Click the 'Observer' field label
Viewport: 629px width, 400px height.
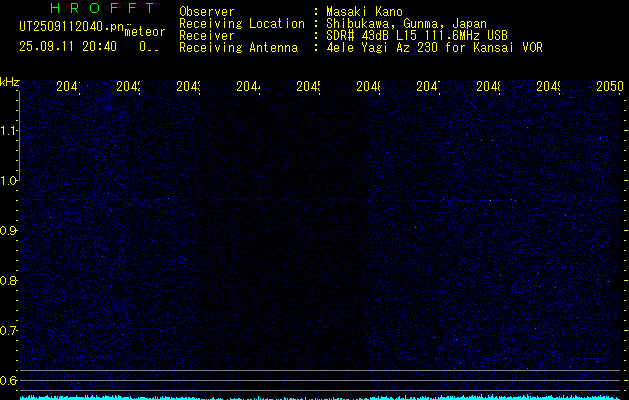click(x=207, y=11)
